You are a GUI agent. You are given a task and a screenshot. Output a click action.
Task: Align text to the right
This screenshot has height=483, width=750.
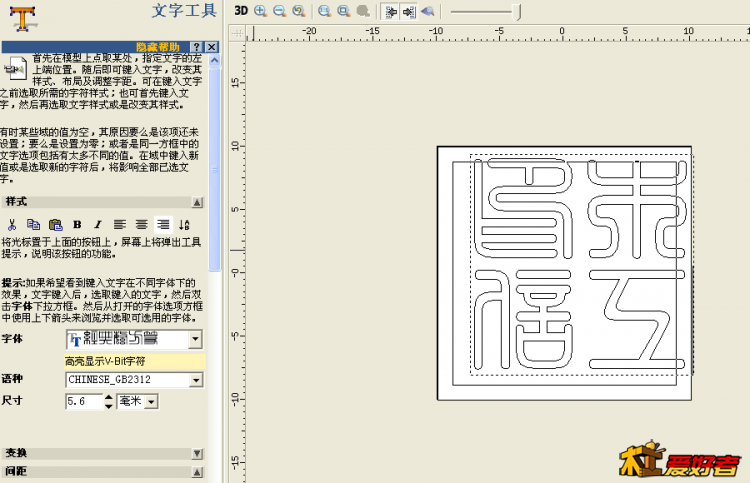(x=163, y=225)
